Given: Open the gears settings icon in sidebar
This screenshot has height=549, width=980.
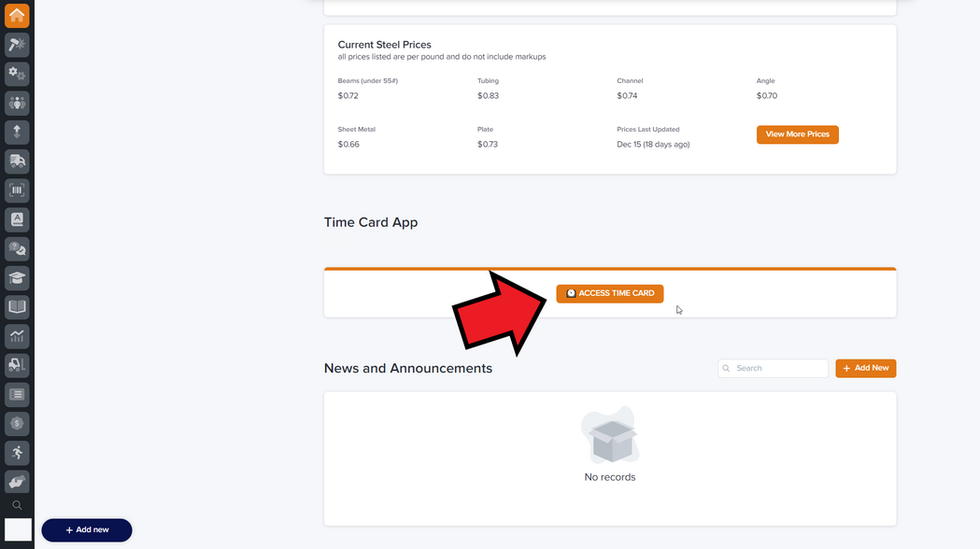Looking at the screenshot, I should 17,74.
